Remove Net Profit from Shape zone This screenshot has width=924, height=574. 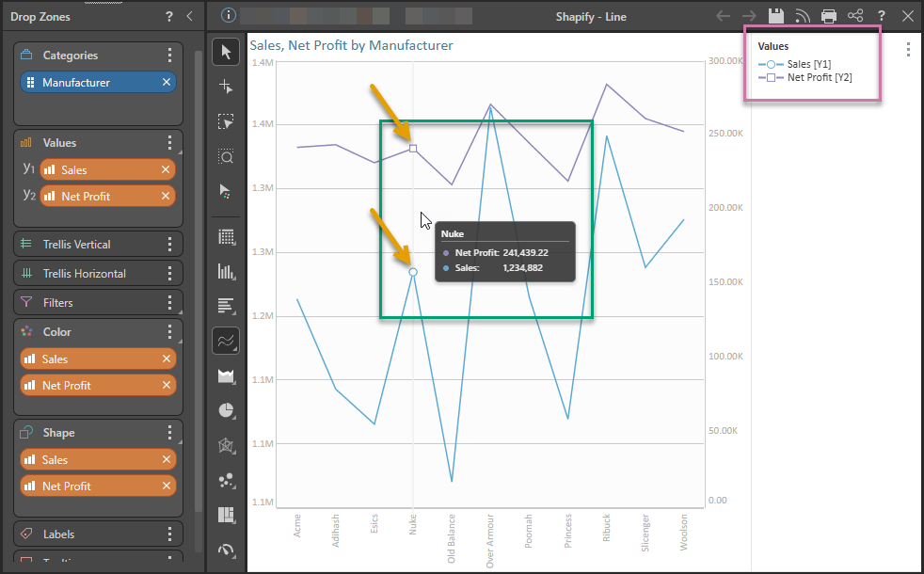click(167, 486)
